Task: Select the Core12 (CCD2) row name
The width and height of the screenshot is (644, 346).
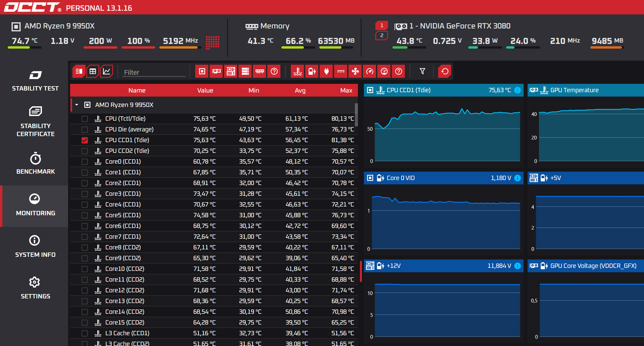Action: [x=125, y=290]
